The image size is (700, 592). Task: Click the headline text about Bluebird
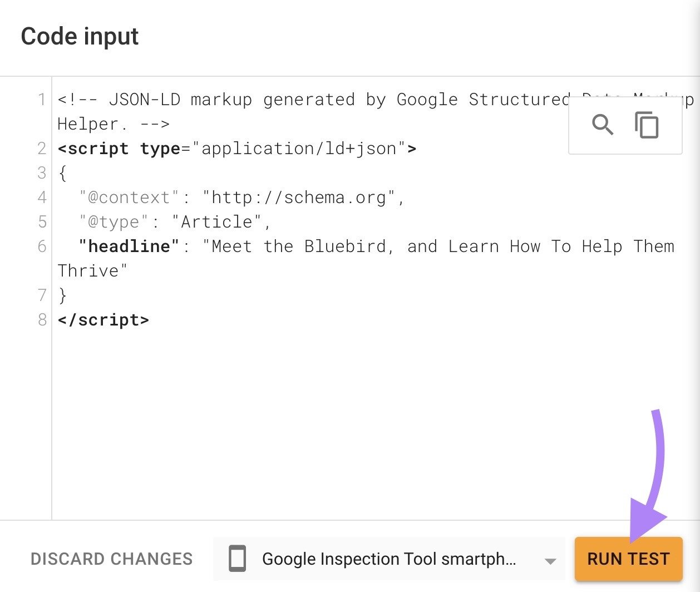coord(390,246)
